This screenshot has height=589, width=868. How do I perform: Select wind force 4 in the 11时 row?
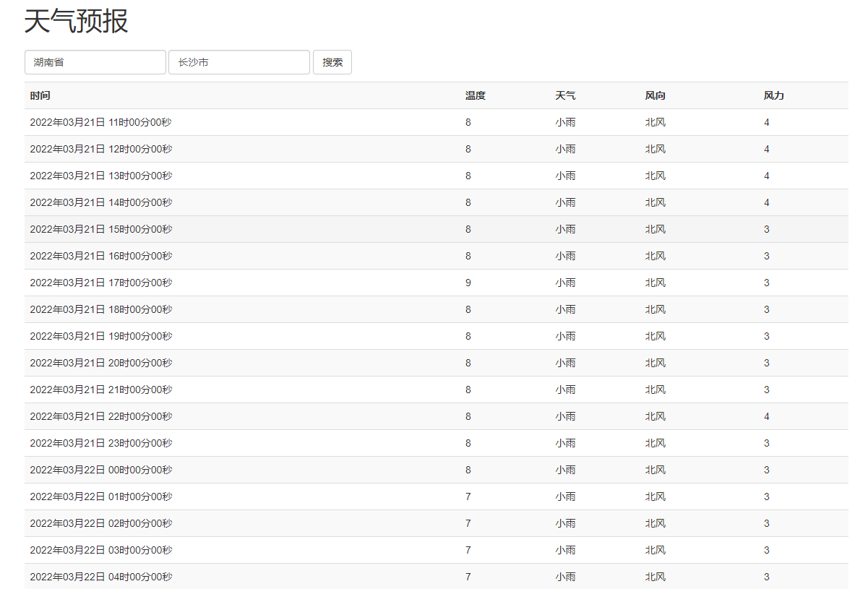(x=767, y=122)
